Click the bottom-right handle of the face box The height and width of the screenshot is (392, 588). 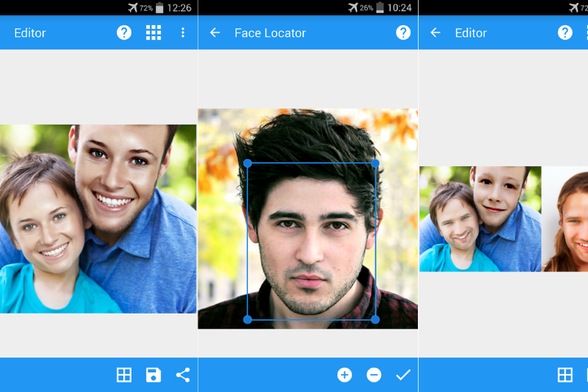click(x=375, y=319)
